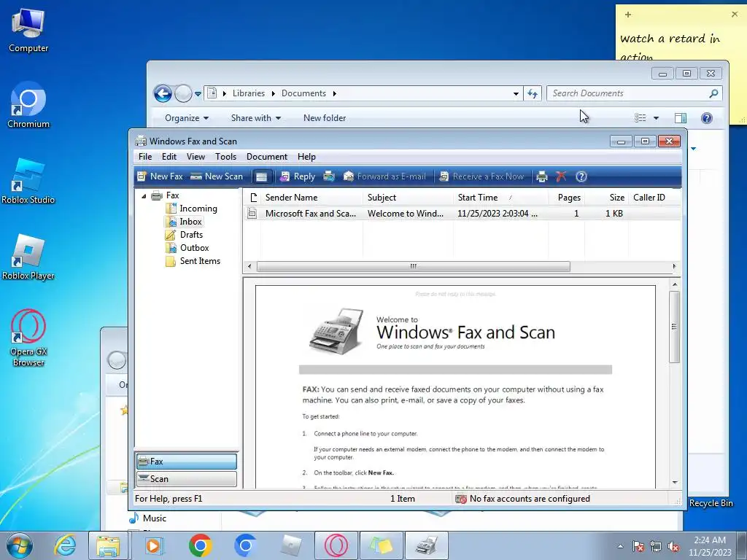
Task: Switch to the Scan view button
Action: 186,479
